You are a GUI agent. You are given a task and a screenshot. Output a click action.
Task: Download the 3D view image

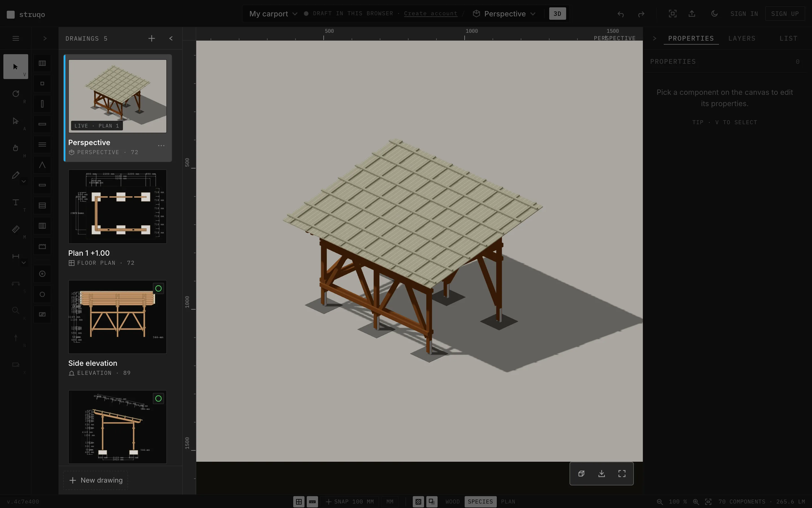602,474
